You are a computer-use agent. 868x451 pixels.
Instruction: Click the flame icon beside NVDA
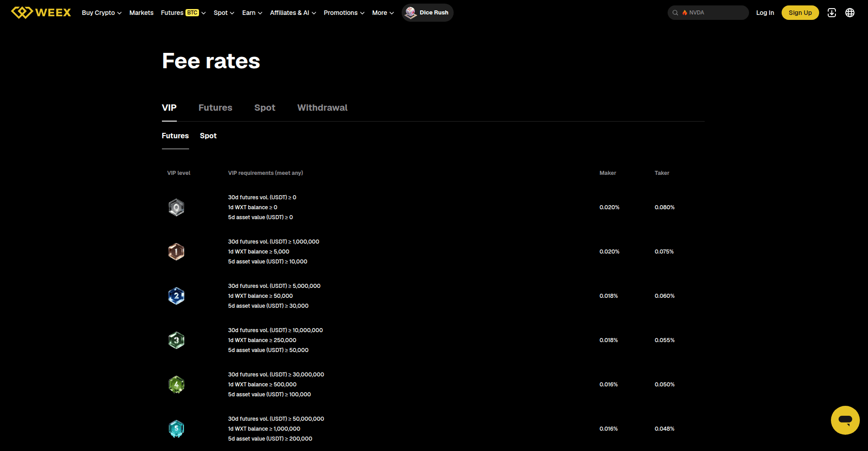click(x=685, y=13)
